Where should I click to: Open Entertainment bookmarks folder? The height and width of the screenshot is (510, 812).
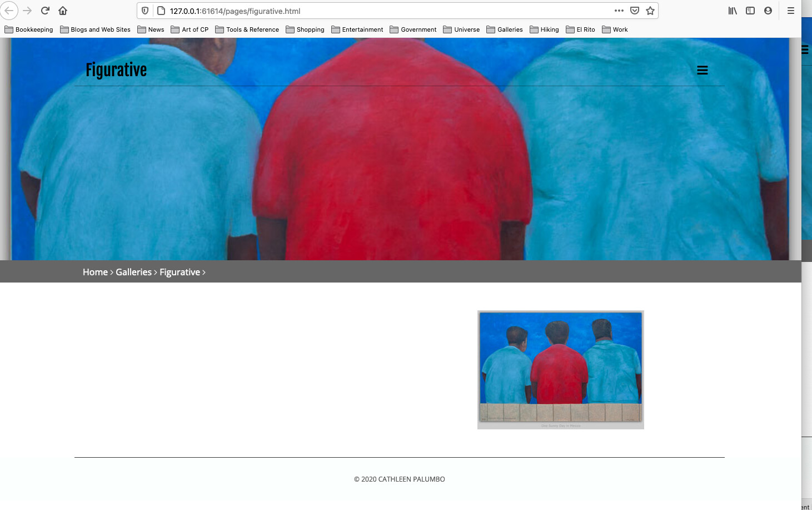click(x=357, y=29)
